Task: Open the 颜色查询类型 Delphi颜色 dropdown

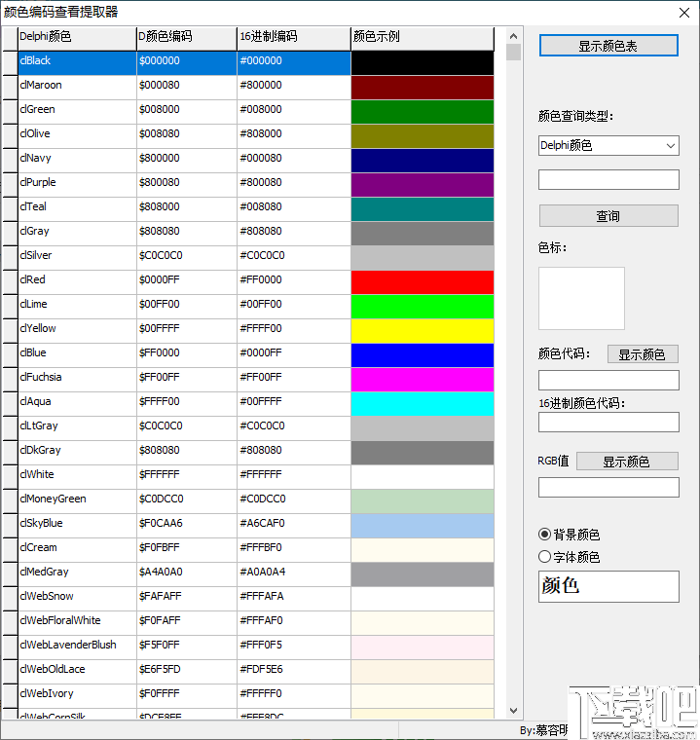Action: tap(608, 145)
